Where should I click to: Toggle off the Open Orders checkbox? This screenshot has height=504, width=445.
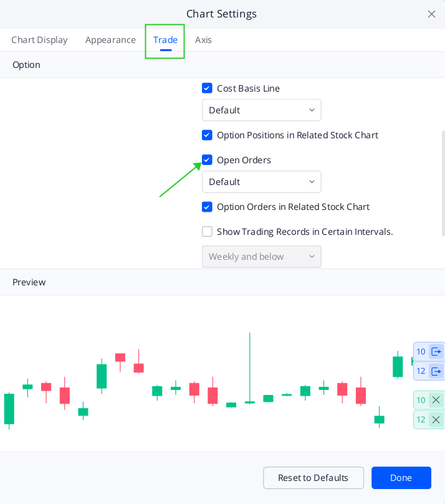[x=207, y=160]
